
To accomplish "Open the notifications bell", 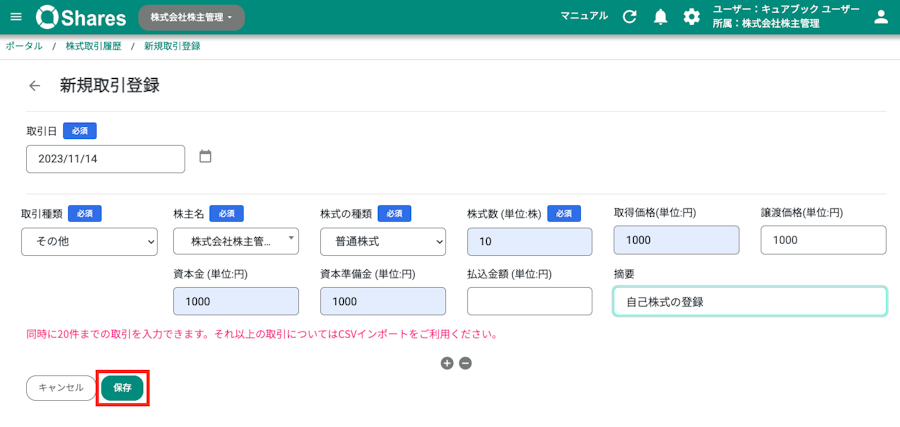I will click(661, 17).
